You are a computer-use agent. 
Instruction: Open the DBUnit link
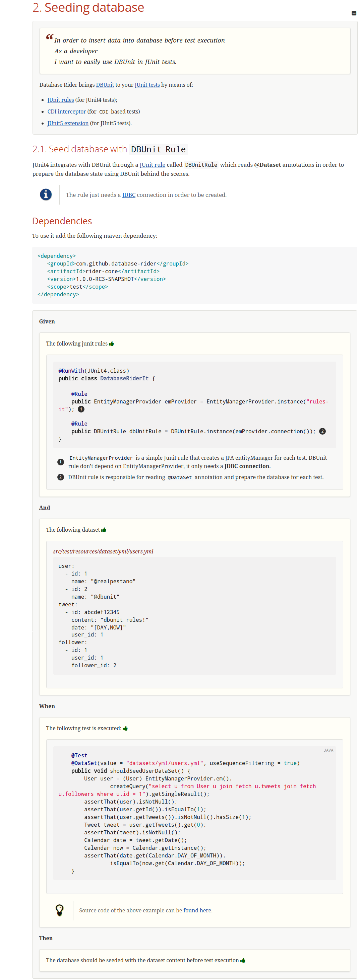coord(105,85)
